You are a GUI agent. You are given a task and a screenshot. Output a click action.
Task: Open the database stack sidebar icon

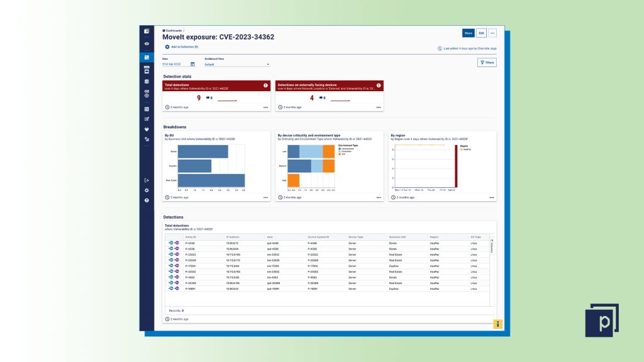(147, 81)
